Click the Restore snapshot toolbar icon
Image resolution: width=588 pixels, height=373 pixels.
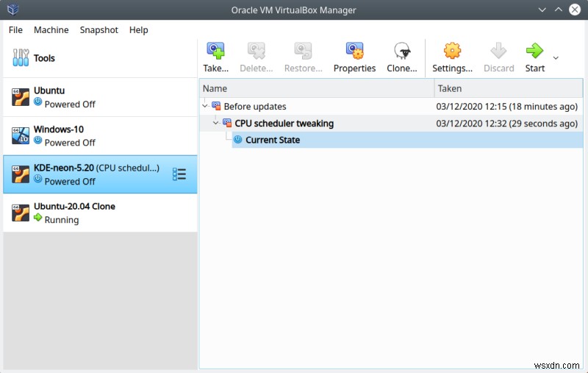(x=303, y=51)
